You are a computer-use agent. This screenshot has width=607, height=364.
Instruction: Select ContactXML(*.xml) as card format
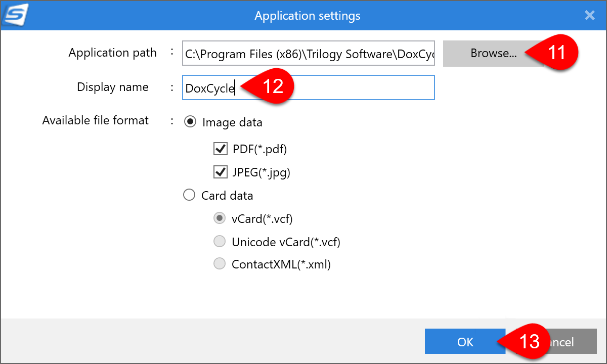[x=219, y=263]
